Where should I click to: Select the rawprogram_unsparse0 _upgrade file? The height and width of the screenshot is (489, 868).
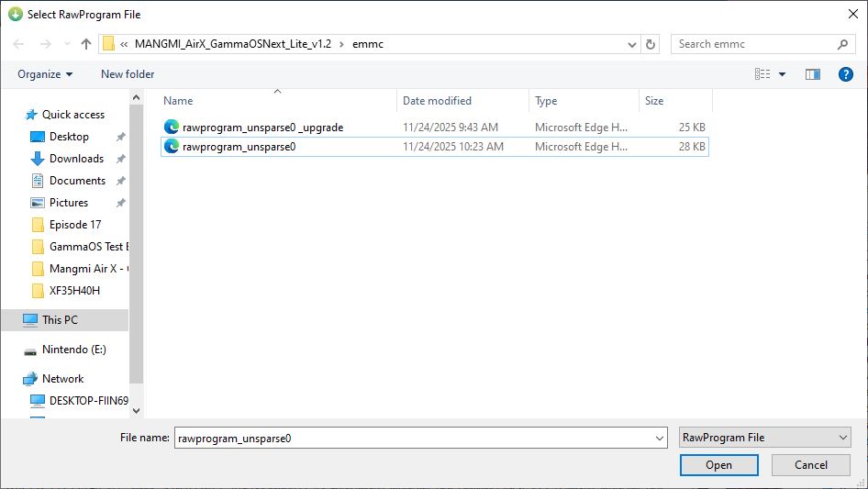click(x=262, y=128)
